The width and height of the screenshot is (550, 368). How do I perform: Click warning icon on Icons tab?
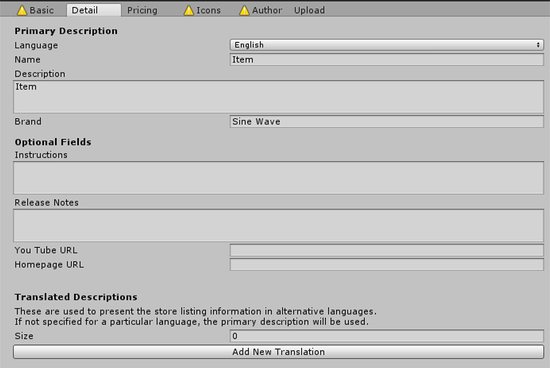[189, 10]
